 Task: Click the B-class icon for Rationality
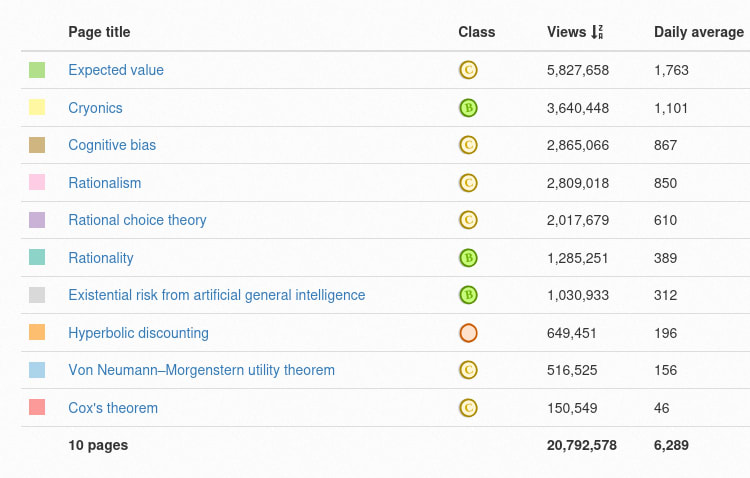pos(467,258)
